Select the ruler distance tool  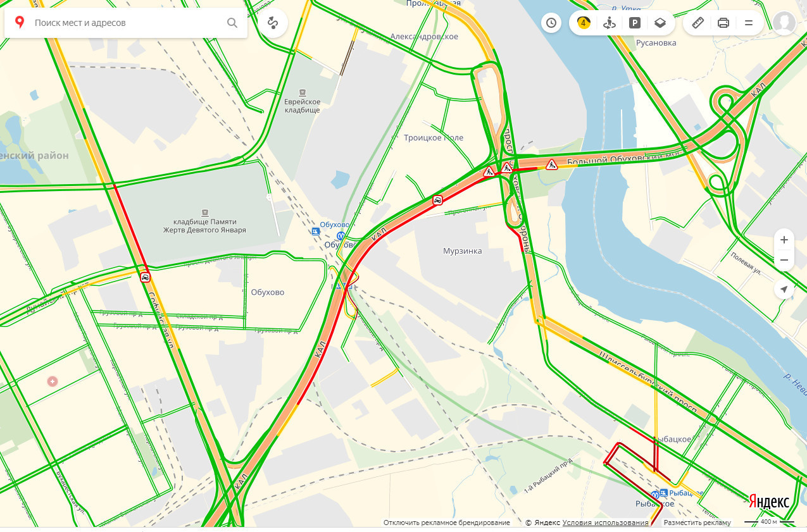point(698,23)
